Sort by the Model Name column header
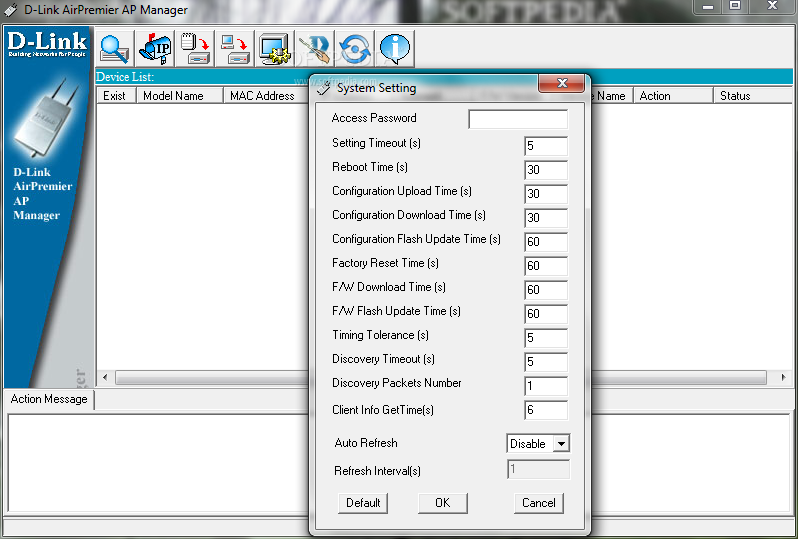This screenshot has height=539, width=798. coord(180,96)
